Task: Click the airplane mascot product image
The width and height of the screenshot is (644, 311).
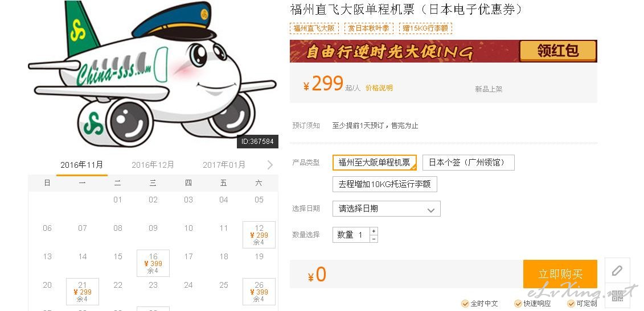Action: (x=153, y=74)
